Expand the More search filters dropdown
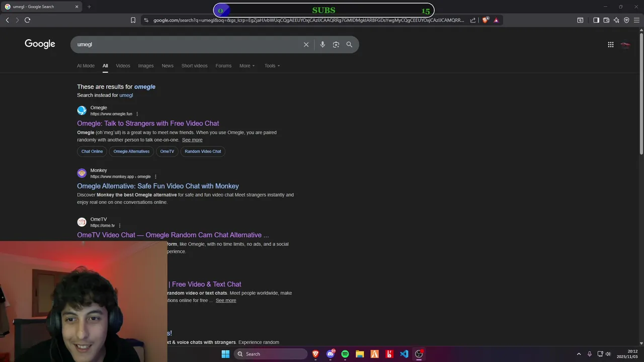The height and width of the screenshot is (362, 644). tap(247, 66)
